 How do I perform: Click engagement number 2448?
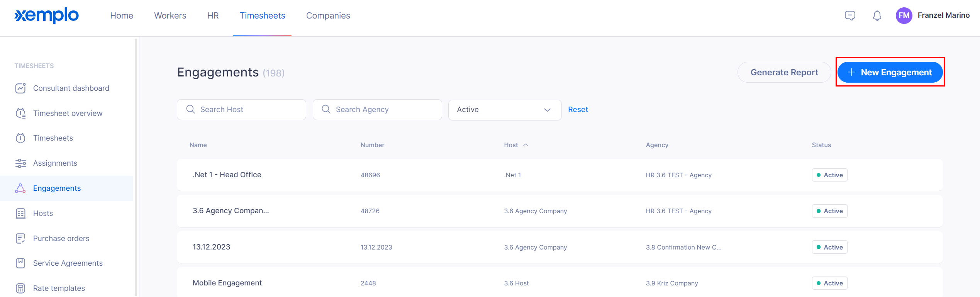point(368,283)
